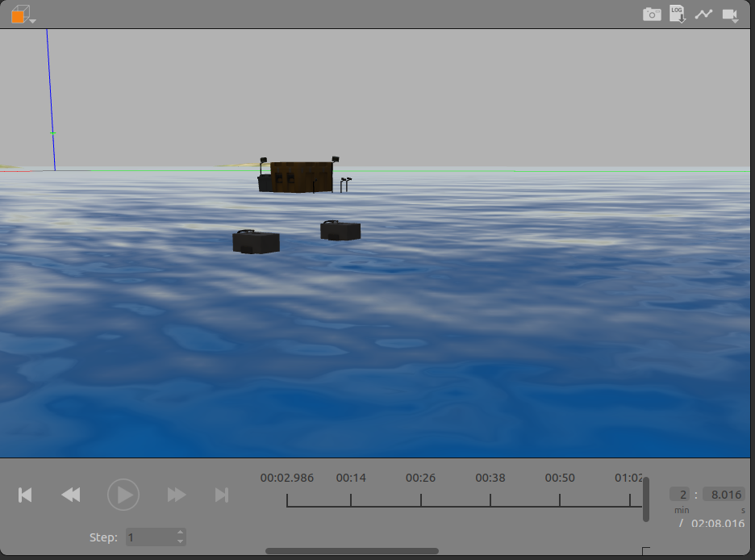Fast forward playback with the double-right arrow

click(x=176, y=495)
